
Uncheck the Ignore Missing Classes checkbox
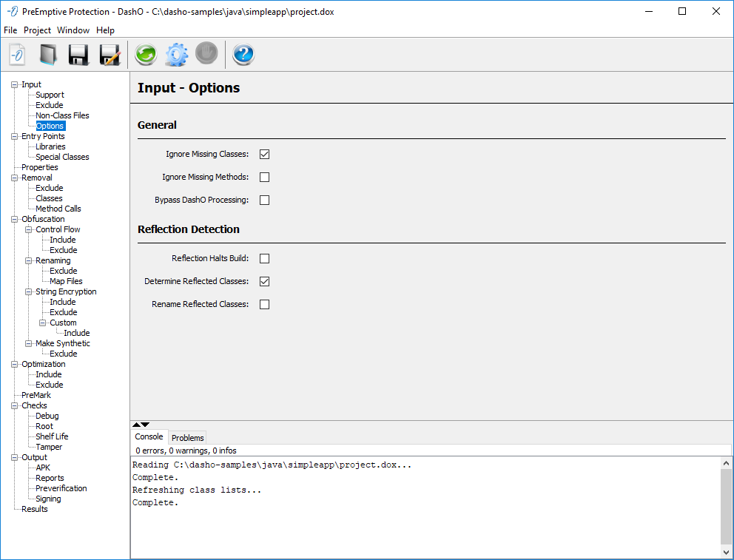[x=264, y=155]
